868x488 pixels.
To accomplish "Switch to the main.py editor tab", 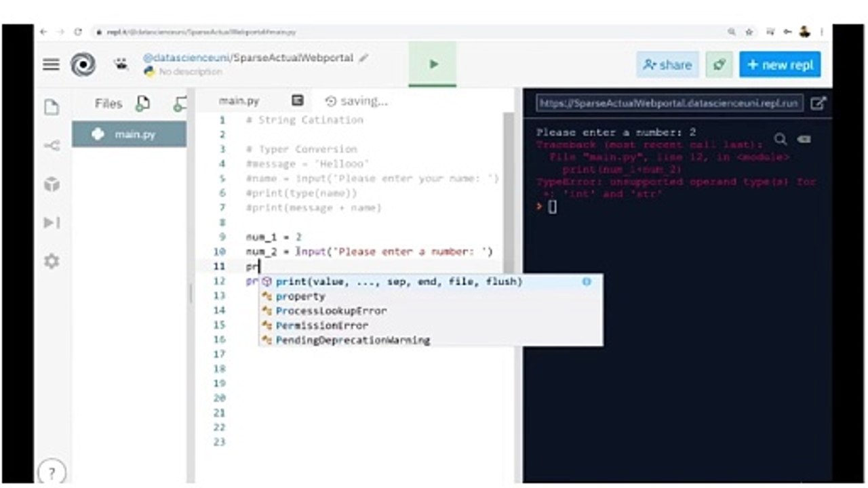I will pyautogui.click(x=239, y=101).
